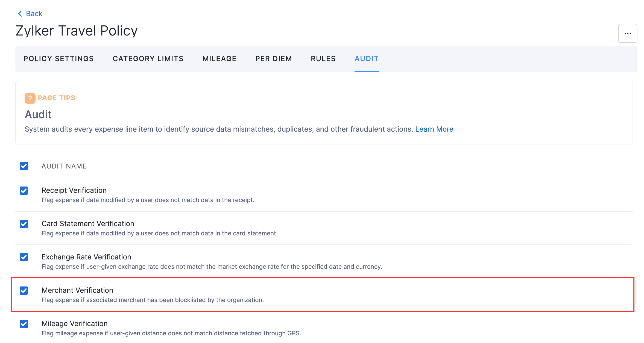Screen dimensions: 644x343
Task: Click the Back link text
Action: 34,14
